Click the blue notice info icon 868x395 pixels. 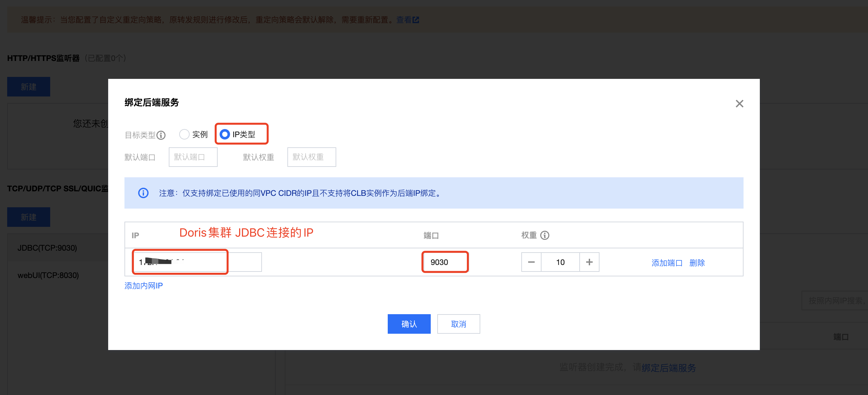143,193
